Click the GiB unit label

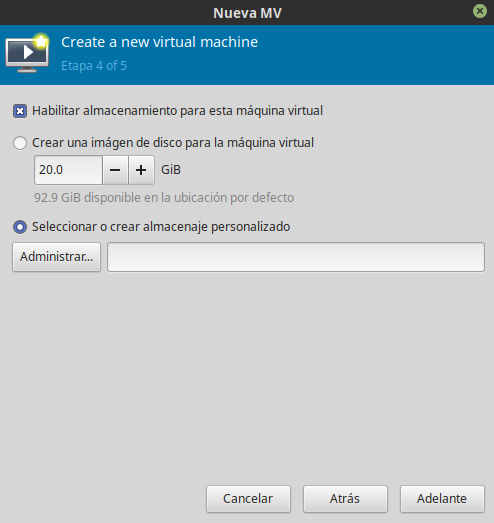pos(171,170)
